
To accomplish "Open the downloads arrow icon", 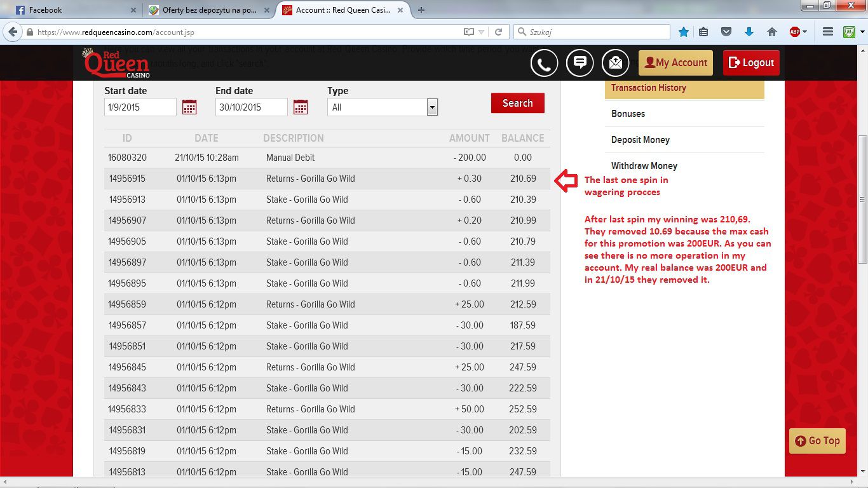I will [x=749, y=32].
